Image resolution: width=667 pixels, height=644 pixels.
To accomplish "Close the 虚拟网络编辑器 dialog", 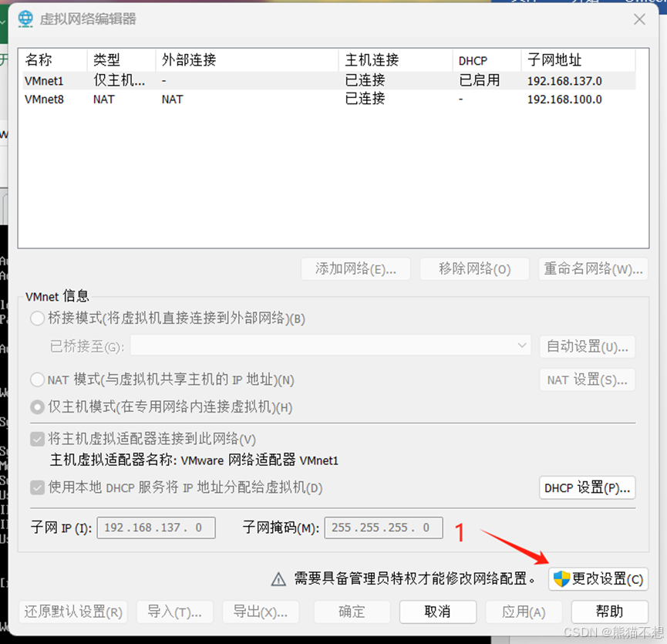I will (639, 19).
